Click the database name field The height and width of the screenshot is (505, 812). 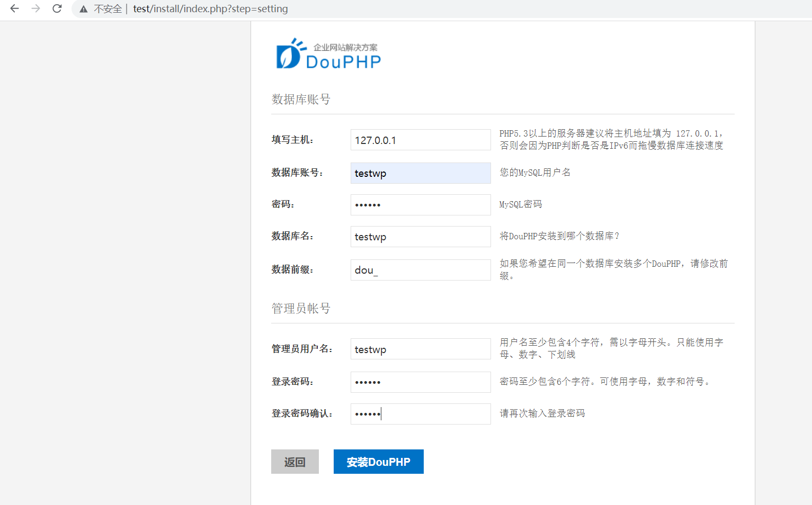[421, 237]
